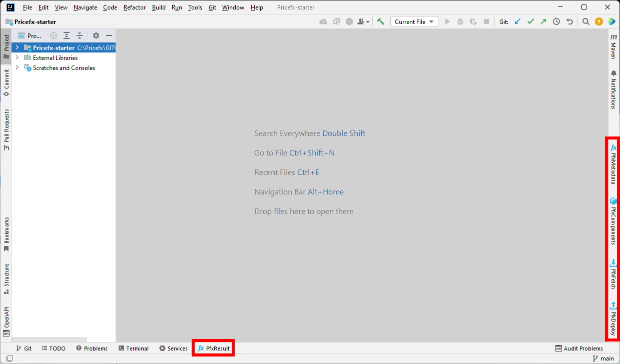Switch to the PfxResult tab
The height and width of the screenshot is (364, 620).
click(214, 348)
